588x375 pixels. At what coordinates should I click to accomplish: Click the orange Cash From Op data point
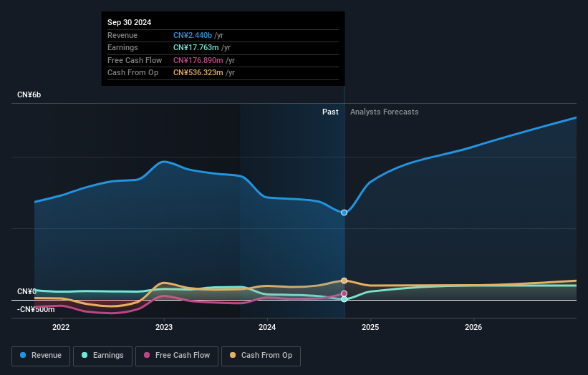pyautogui.click(x=344, y=281)
